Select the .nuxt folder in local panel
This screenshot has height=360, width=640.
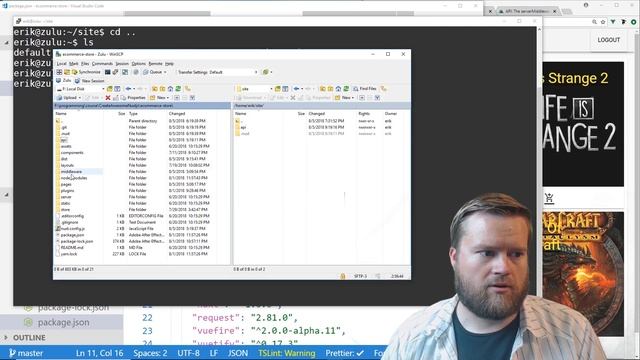65,133
